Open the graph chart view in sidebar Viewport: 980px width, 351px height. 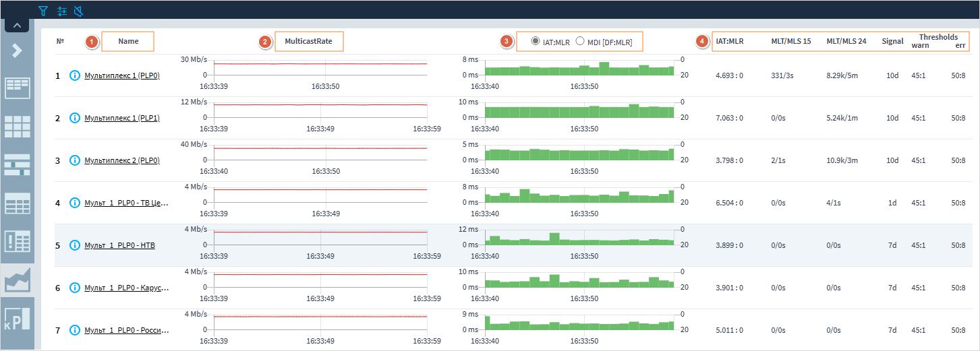click(17, 278)
